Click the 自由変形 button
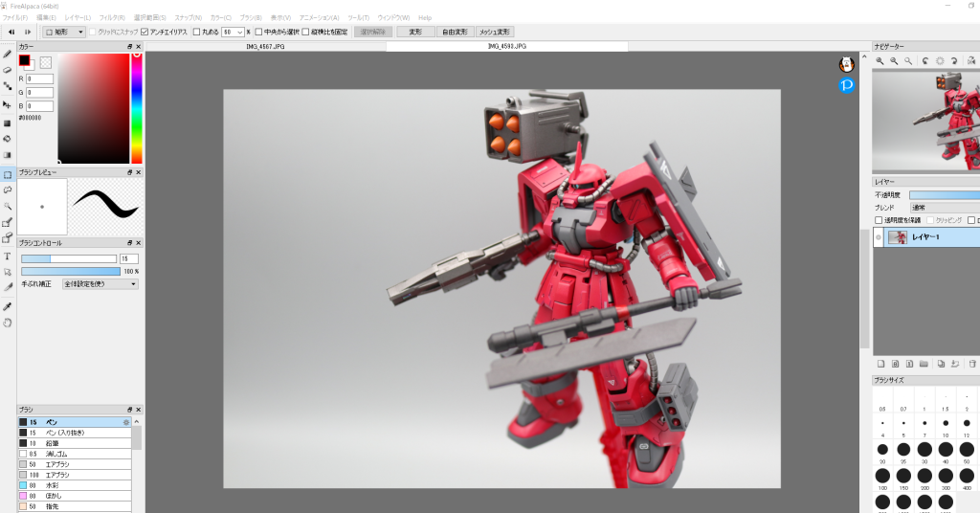This screenshot has height=513, width=980. tap(454, 32)
